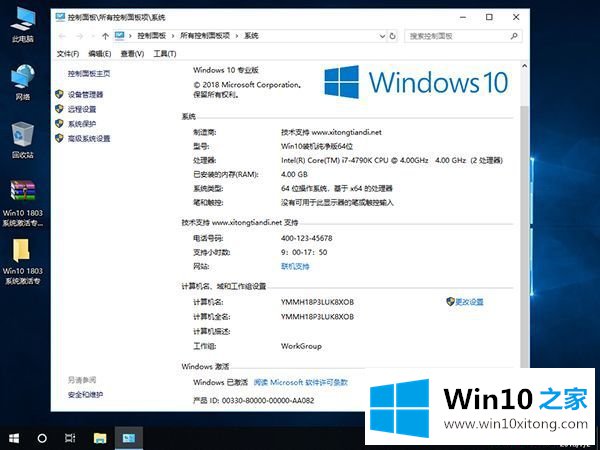600x450 pixels.
Task: Click the Windows Start button
Action: [14, 438]
